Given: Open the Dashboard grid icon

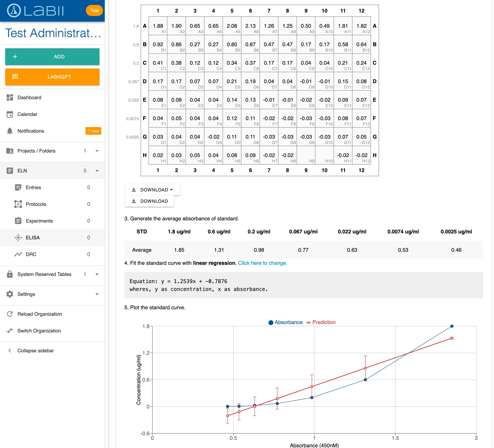Looking at the screenshot, I should [x=10, y=97].
